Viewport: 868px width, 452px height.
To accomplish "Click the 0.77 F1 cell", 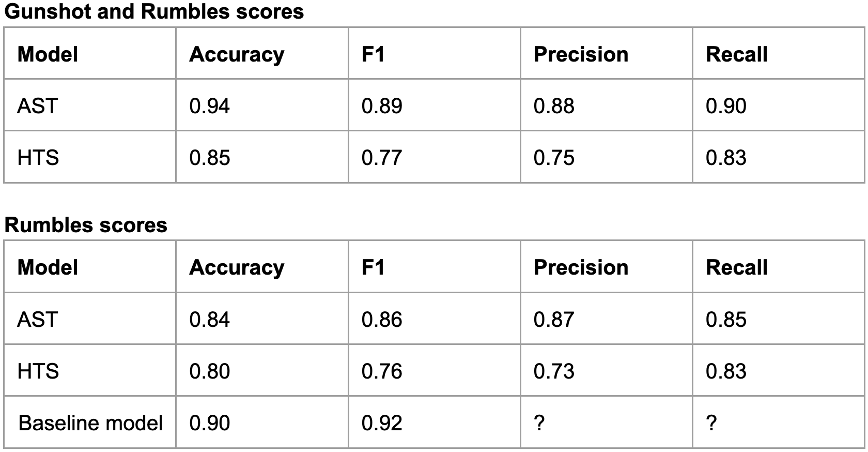I will 382,157.
